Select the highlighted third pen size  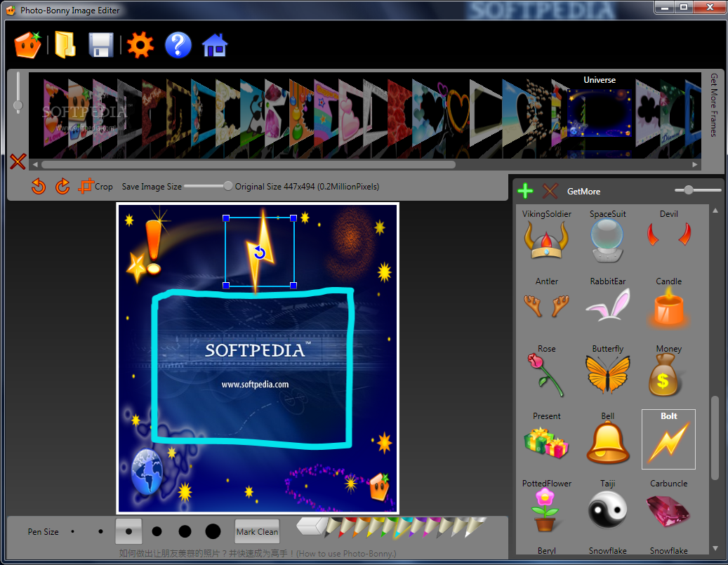pos(128,531)
